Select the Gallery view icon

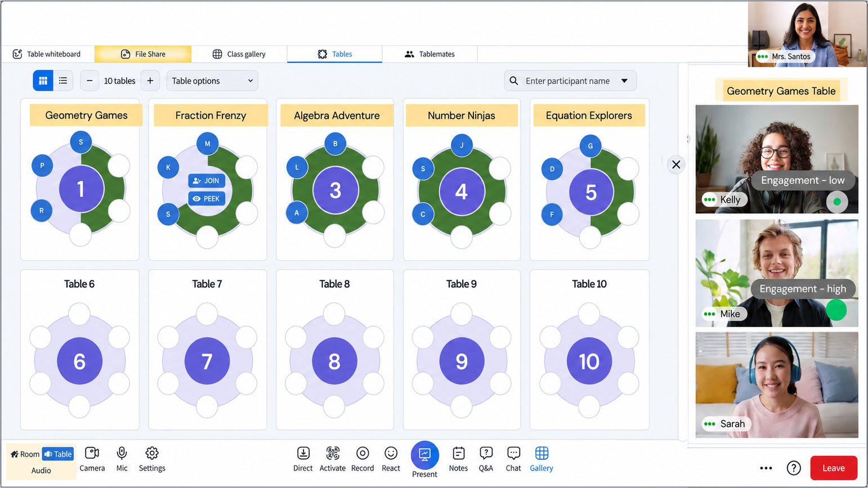(542, 453)
